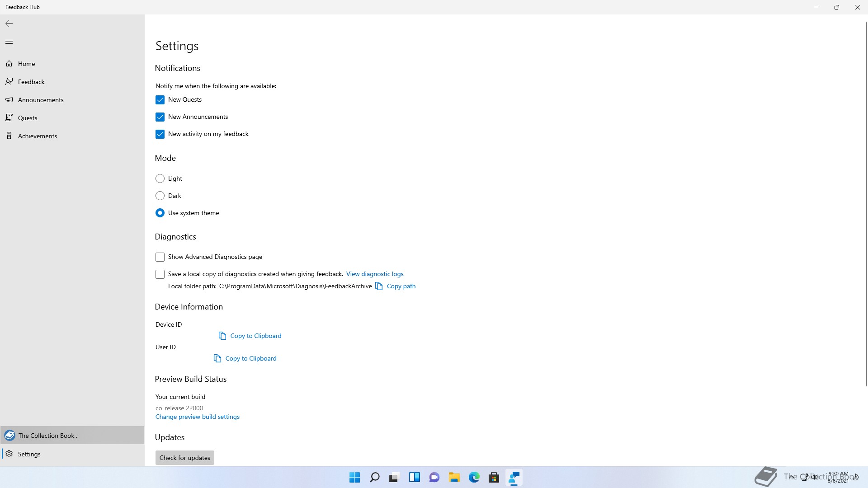Open taskbar Search
This screenshot has width=868, height=488.
[375, 477]
